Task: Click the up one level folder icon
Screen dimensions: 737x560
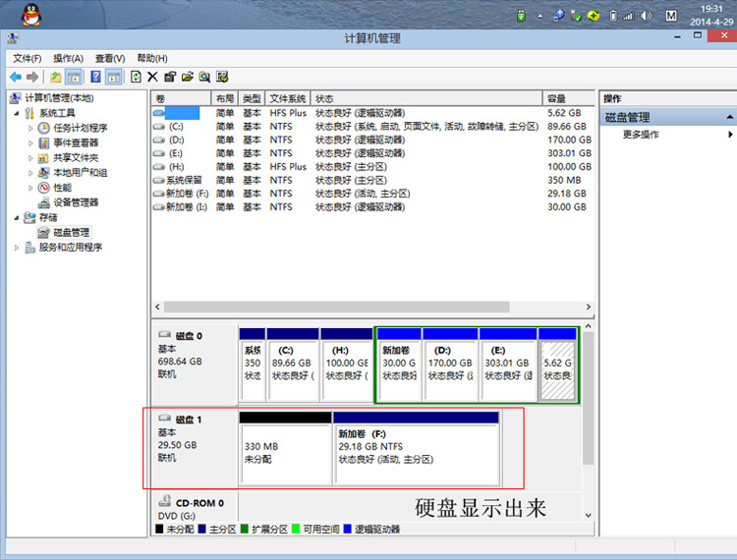Action: coord(55,77)
